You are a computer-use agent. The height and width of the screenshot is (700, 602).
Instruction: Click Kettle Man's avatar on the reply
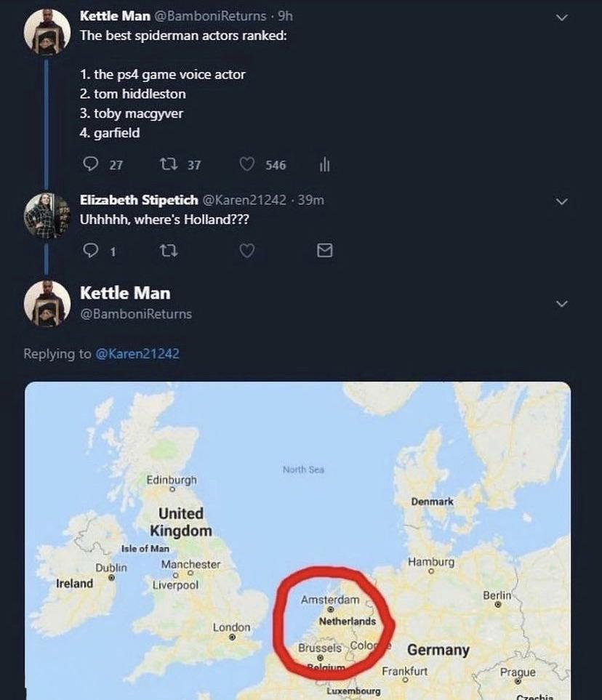tap(47, 302)
